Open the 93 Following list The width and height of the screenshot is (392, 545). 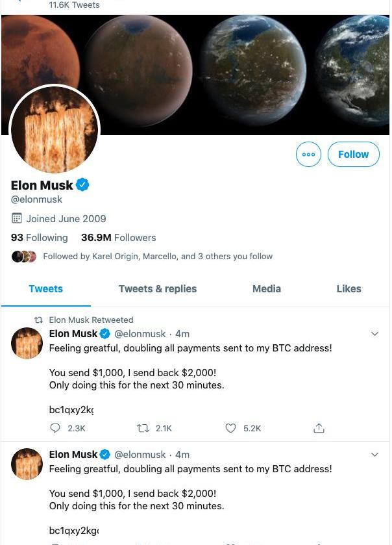(x=40, y=238)
